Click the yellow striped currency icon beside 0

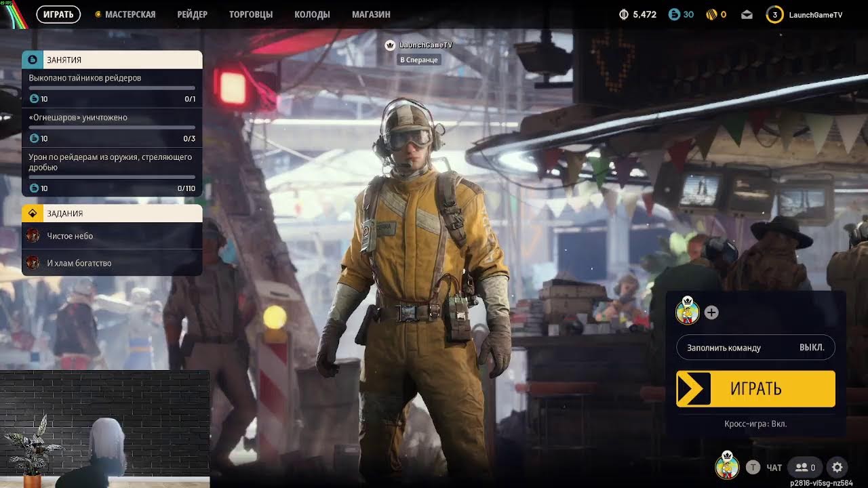pos(711,14)
